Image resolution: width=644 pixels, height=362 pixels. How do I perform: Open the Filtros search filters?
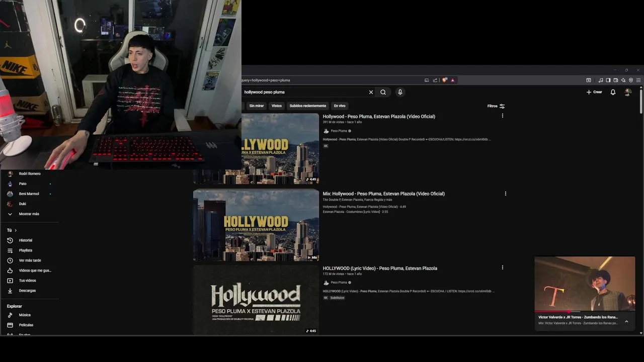(x=496, y=106)
